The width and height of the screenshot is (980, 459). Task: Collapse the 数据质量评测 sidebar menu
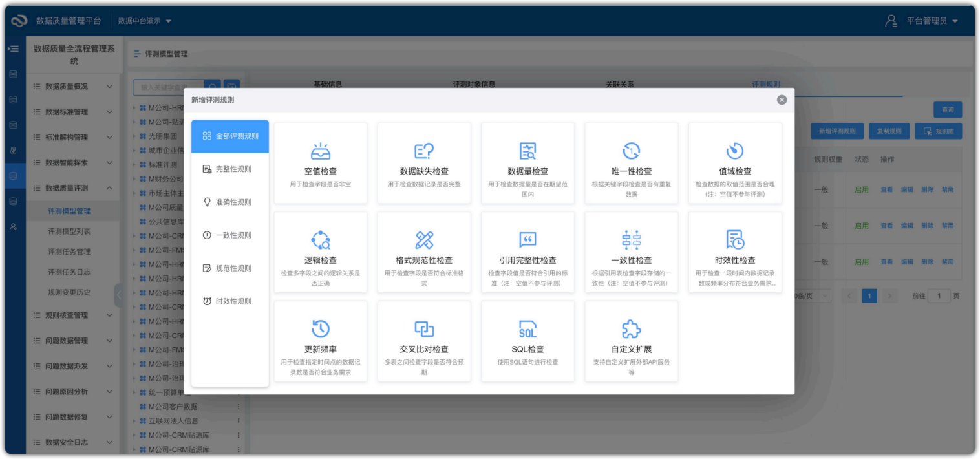(73, 188)
